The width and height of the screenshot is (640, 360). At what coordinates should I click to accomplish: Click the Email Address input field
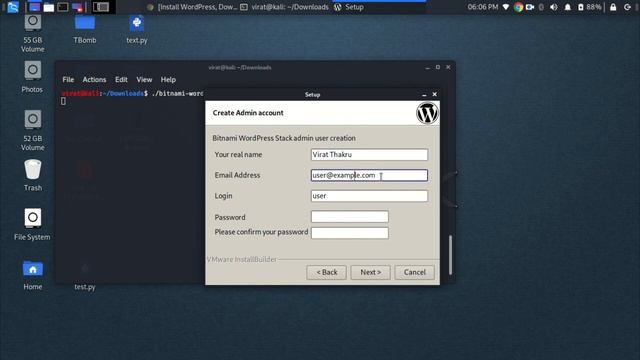(x=369, y=175)
